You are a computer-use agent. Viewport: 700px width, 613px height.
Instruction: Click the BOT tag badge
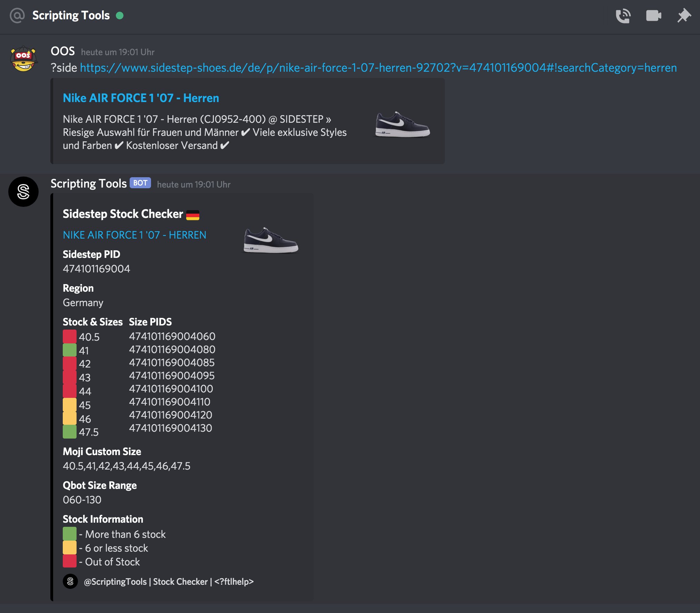[140, 183]
